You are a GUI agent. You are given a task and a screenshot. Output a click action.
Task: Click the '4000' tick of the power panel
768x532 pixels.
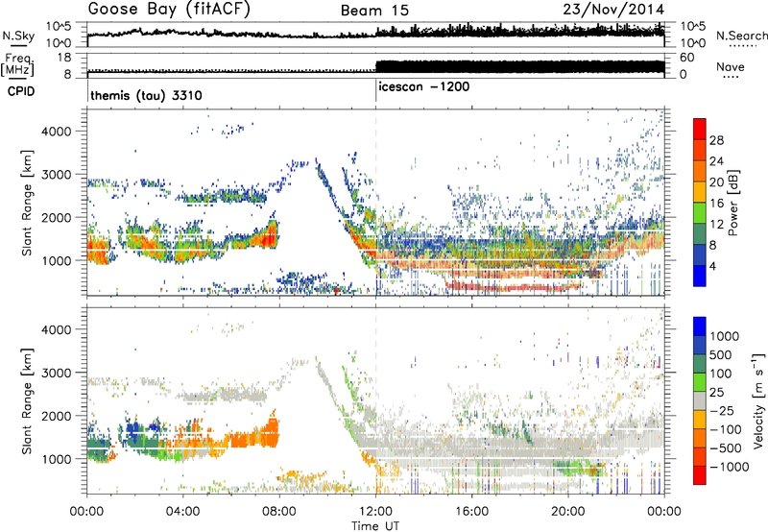56,132
